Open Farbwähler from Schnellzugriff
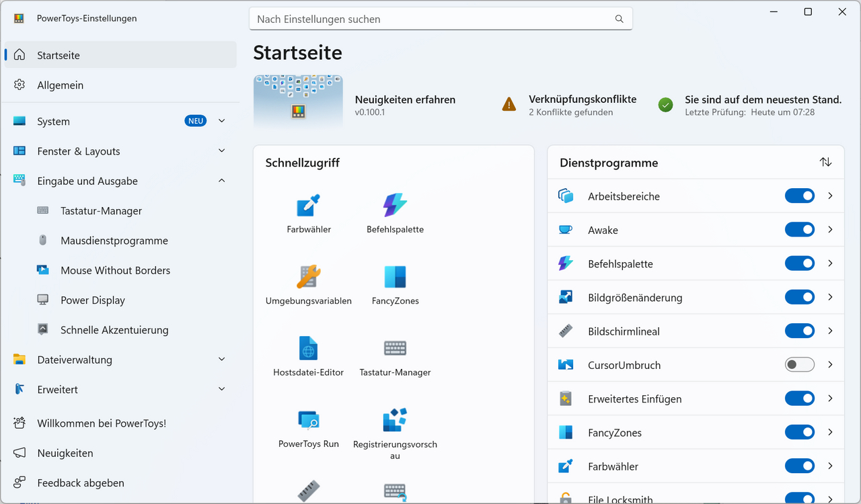 (309, 205)
